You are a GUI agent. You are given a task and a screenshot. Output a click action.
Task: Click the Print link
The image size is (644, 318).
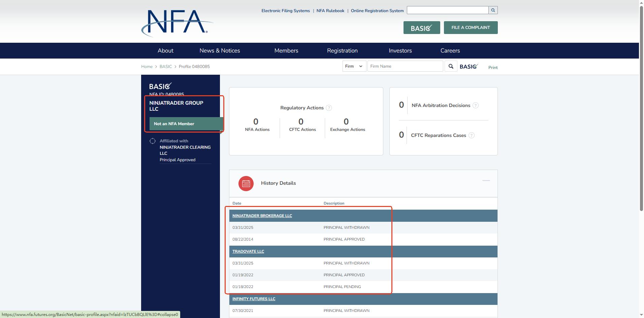493,68
